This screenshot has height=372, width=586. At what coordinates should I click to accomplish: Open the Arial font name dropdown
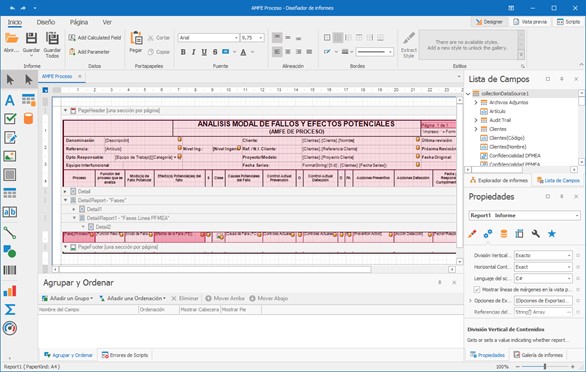coord(236,38)
